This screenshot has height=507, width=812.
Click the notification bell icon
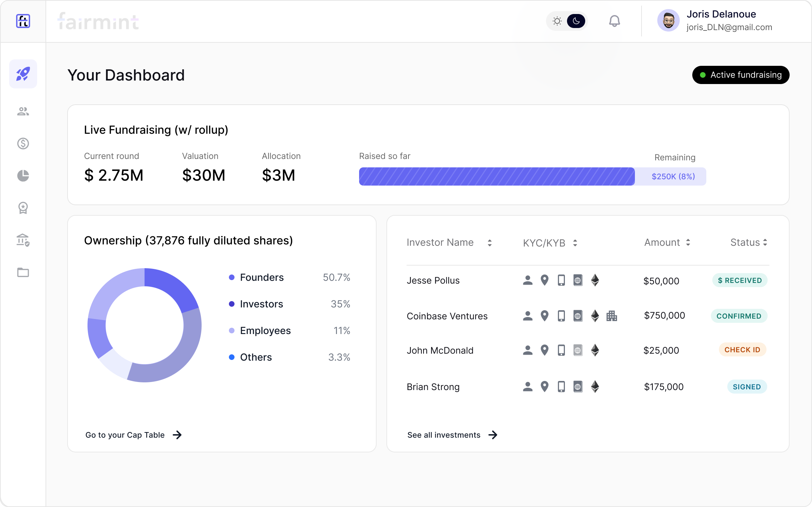coord(614,21)
